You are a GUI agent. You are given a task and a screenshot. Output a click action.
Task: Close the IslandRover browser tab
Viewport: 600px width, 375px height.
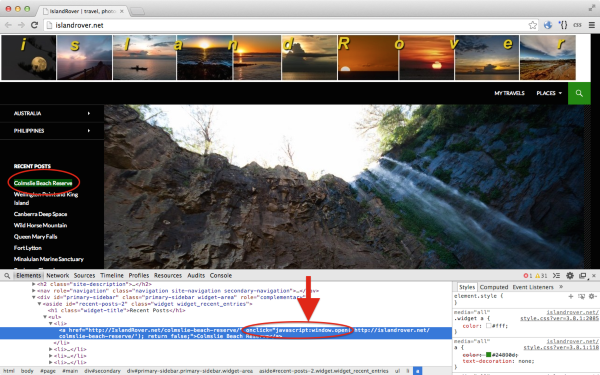tap(122, 11)
